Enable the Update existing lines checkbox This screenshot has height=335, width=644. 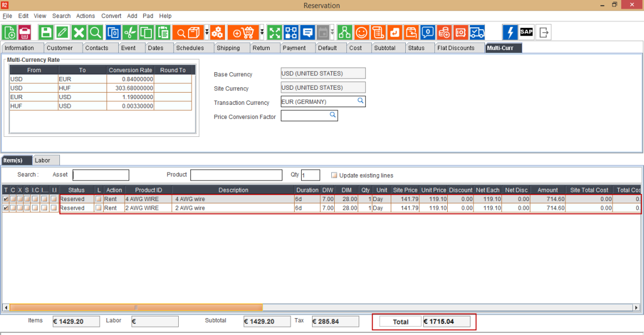334,175
